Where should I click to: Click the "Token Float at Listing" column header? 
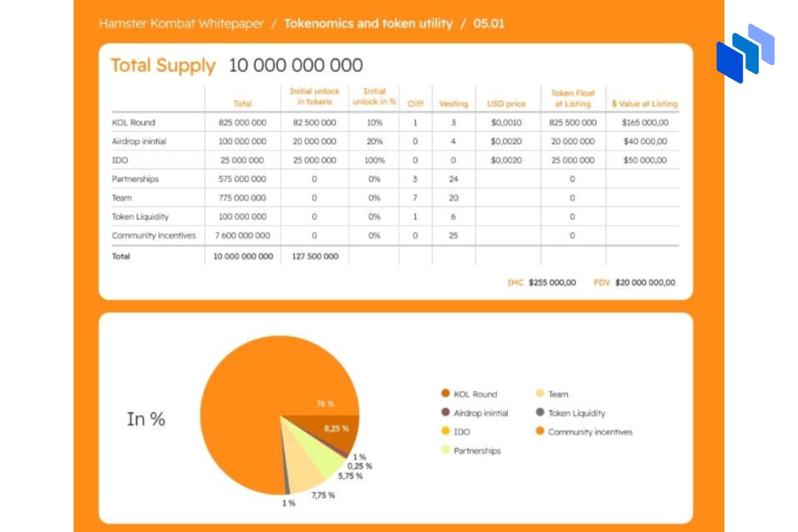pyautogui.click(x=573, y=98)
